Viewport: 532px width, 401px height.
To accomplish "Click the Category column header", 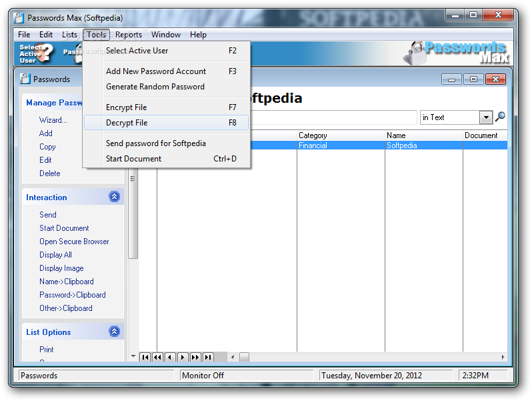I will (341, 135).
